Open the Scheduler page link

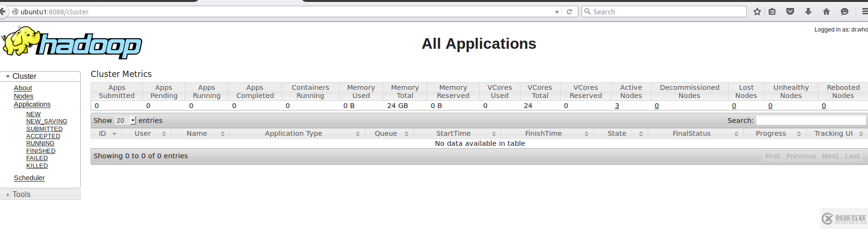coord(29,178)
